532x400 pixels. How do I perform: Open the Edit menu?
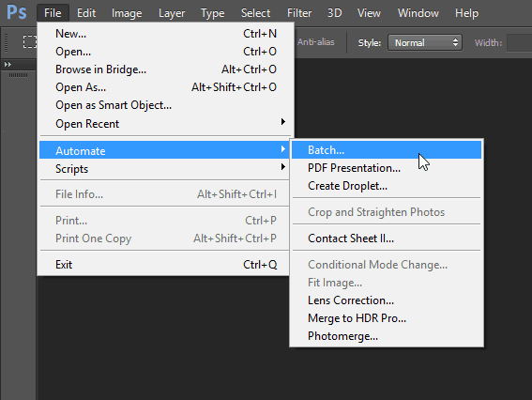[x=86, y=13]
